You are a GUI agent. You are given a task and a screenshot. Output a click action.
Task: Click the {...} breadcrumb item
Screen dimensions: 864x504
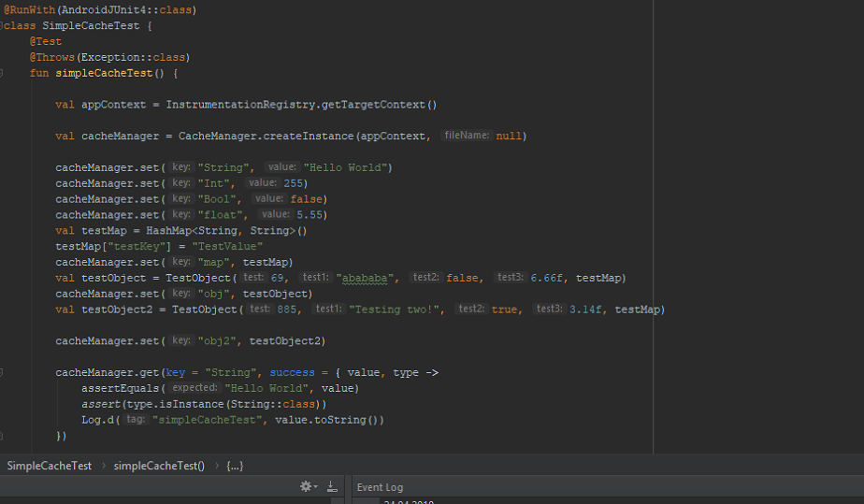(235, 466)
